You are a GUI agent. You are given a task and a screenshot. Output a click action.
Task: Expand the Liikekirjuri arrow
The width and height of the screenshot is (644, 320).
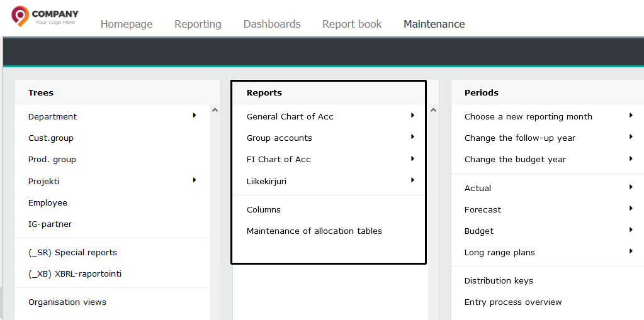click(412, 180)
